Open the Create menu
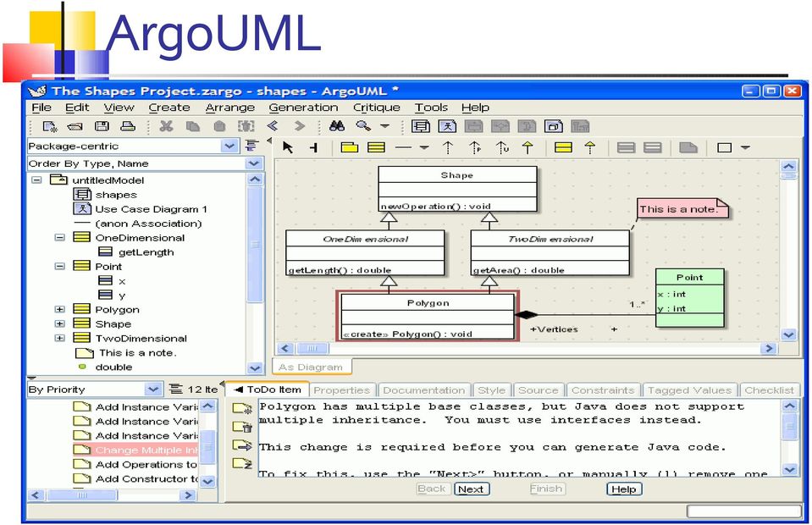 tap(169, 108)
